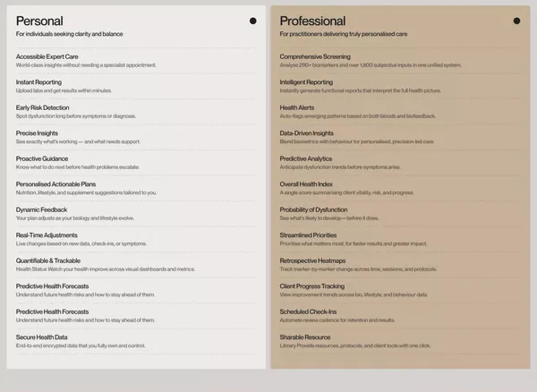Image resolution: width=537 pixels, height=392 pixels.
Task: Click the Instant Reporting feature
Action: point(38,82)
